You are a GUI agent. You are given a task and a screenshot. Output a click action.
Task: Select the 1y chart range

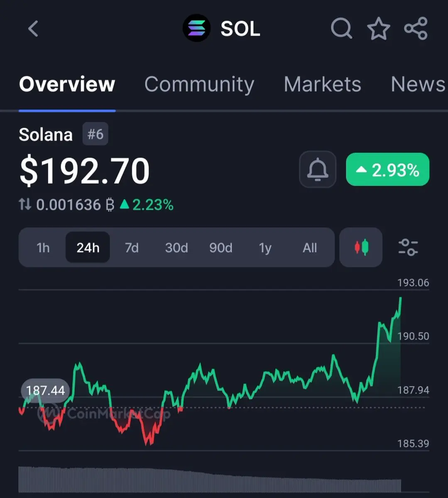point(265,248)
